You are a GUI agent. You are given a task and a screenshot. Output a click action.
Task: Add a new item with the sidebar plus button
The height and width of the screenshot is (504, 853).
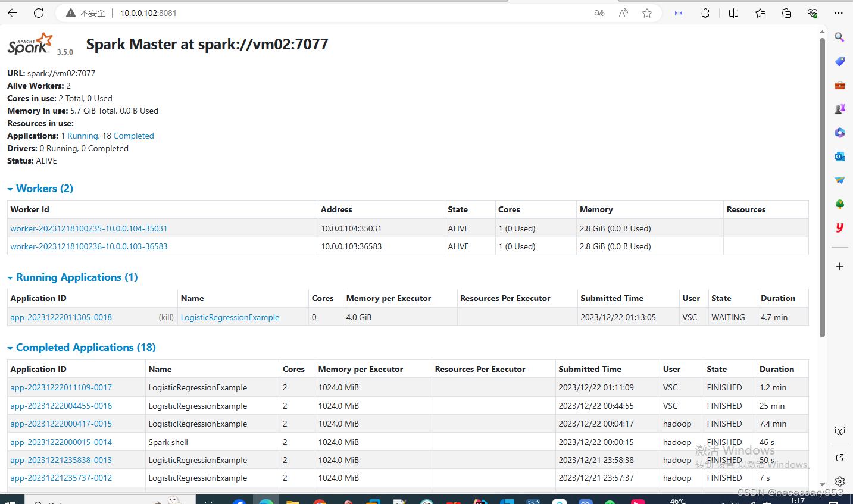(x=839, y=266)
